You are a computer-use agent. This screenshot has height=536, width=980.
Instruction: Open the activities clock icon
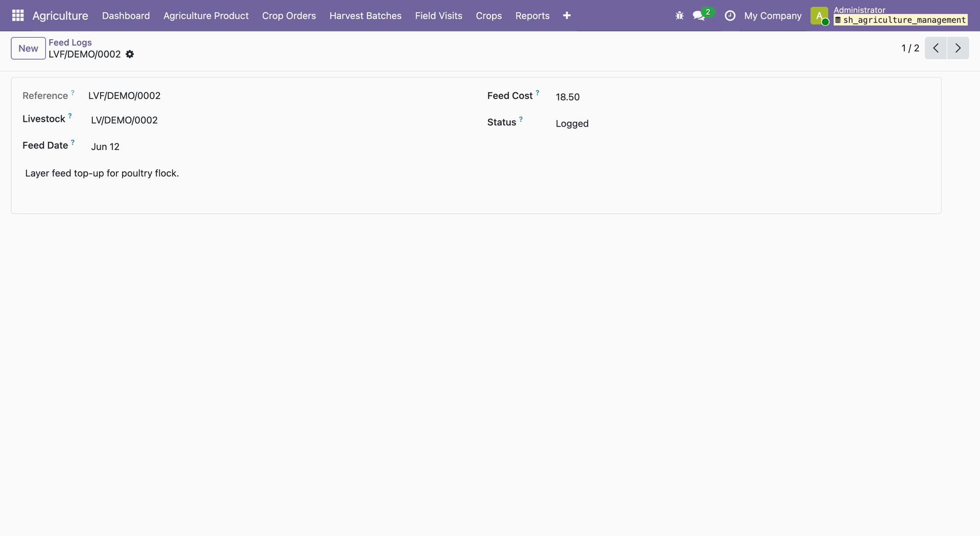pos(730,16)
